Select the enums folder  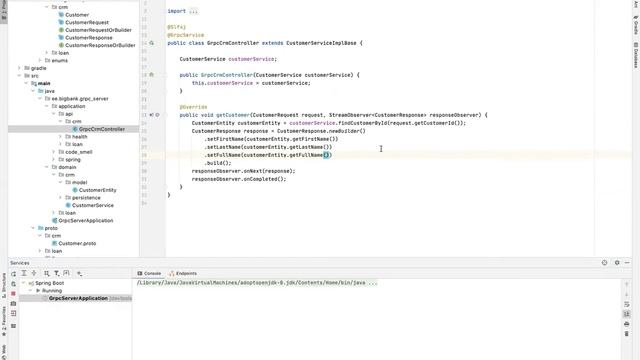pos(60,60)
